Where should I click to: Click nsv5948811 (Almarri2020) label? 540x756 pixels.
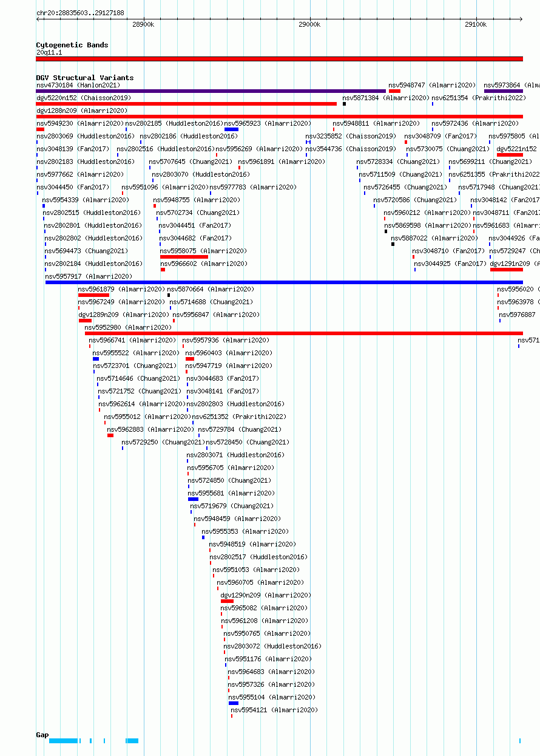[376, 123]
